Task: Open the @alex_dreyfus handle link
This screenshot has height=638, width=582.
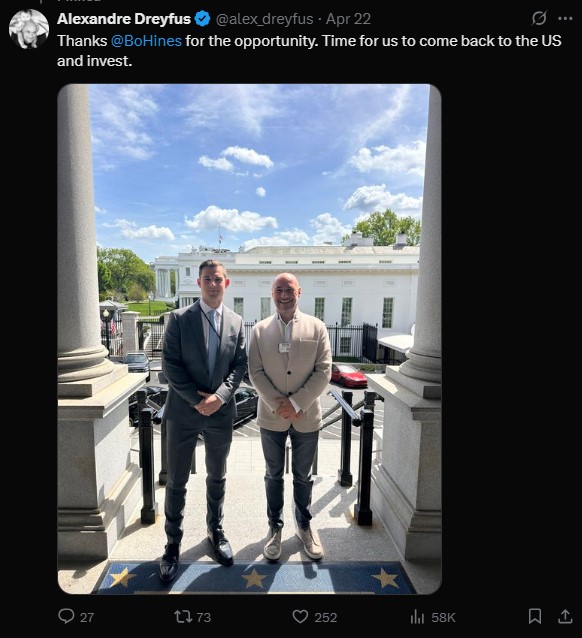Action: 264,19
